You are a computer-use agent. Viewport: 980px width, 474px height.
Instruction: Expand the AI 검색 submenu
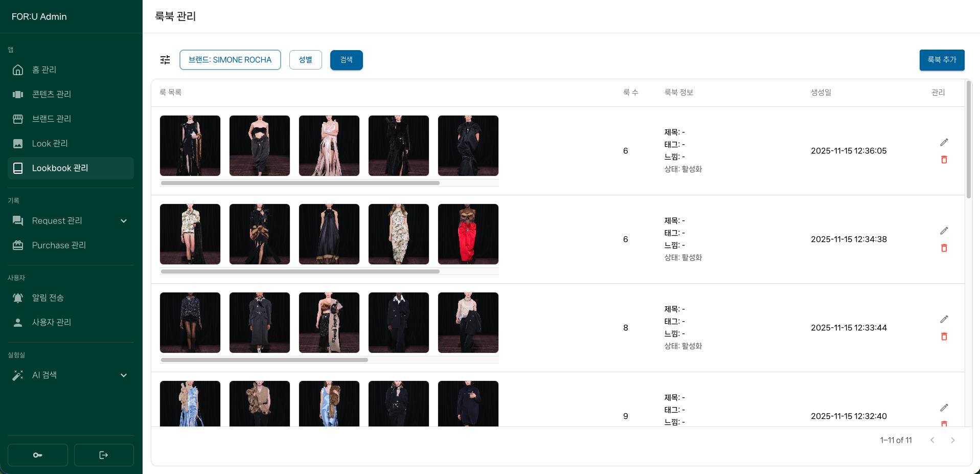point(123,375)
